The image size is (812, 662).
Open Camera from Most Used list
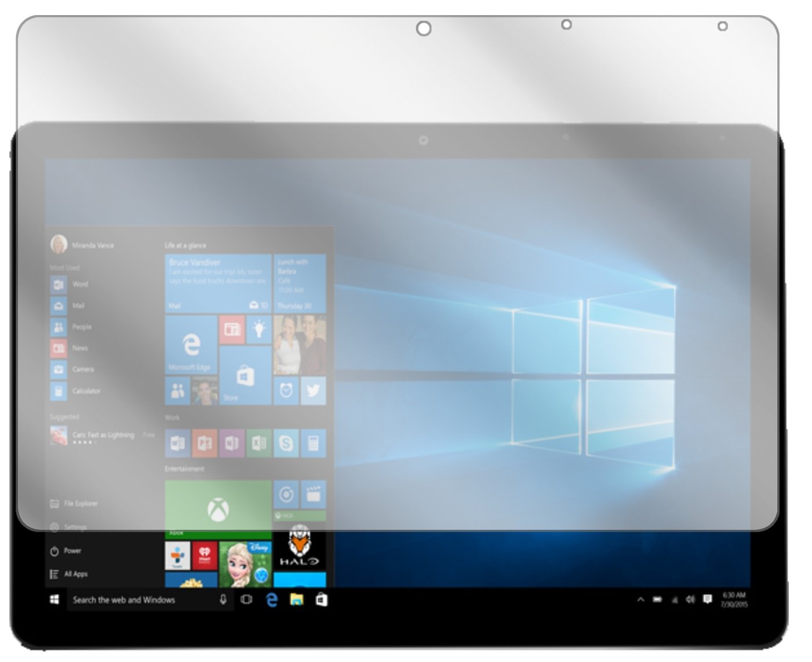coord(72,369)
